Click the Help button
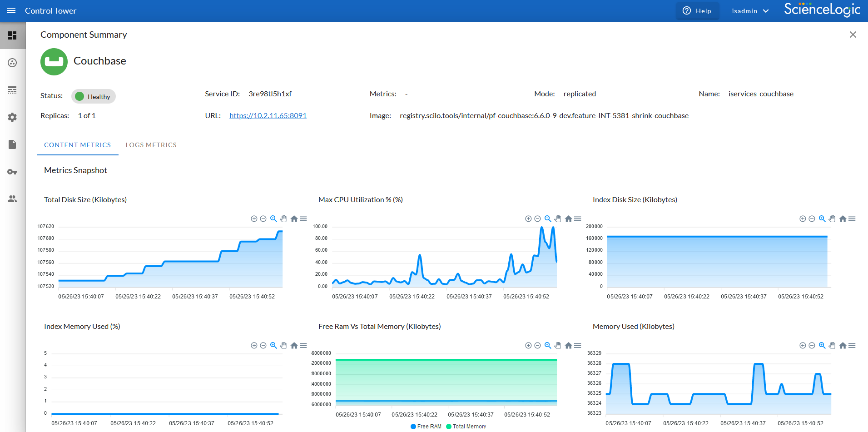The width and height of the screenshot is (868, 432). pyautogui.click(x=697, y=11)
